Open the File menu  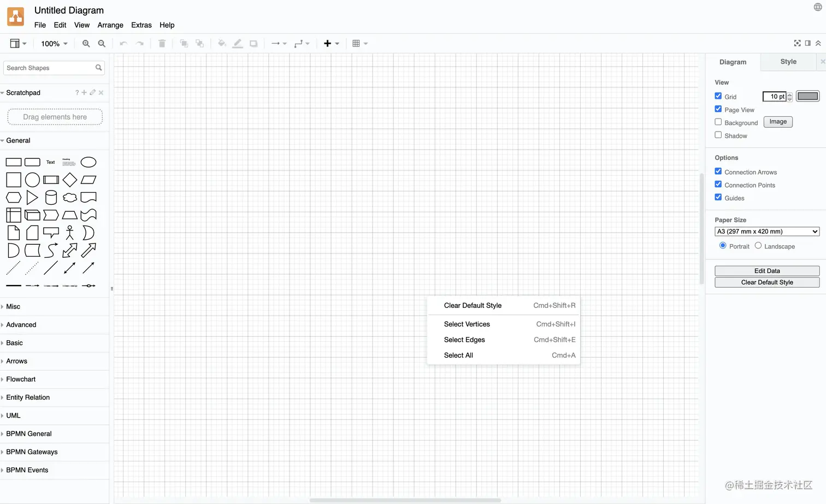point(40,25)
